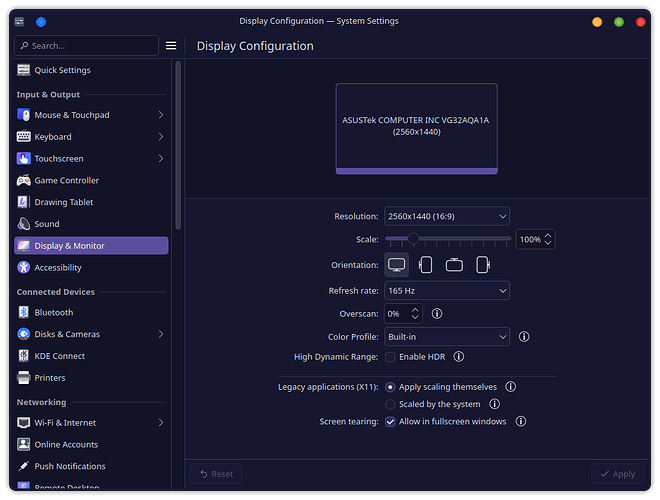Click the Search settings field
The image size is (660, 500).
pyautogui.click(x=86, y=45)
